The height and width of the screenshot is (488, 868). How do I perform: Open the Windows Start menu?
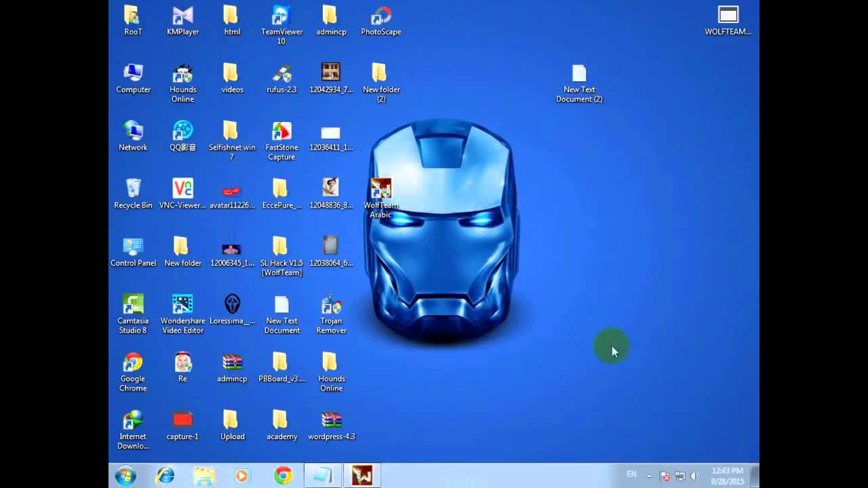coord(125,476)
